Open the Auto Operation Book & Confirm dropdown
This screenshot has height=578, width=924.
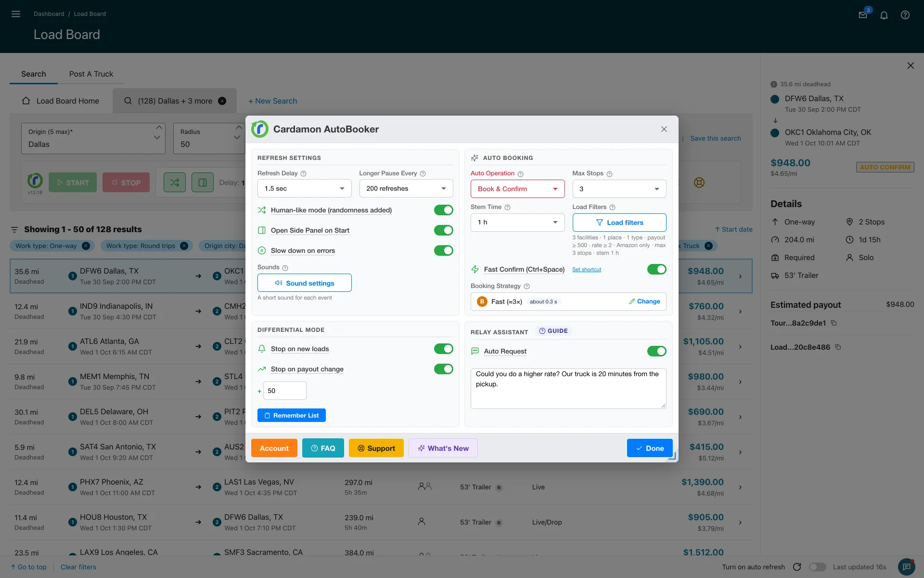pyautogui.click(x=518, y=189)
